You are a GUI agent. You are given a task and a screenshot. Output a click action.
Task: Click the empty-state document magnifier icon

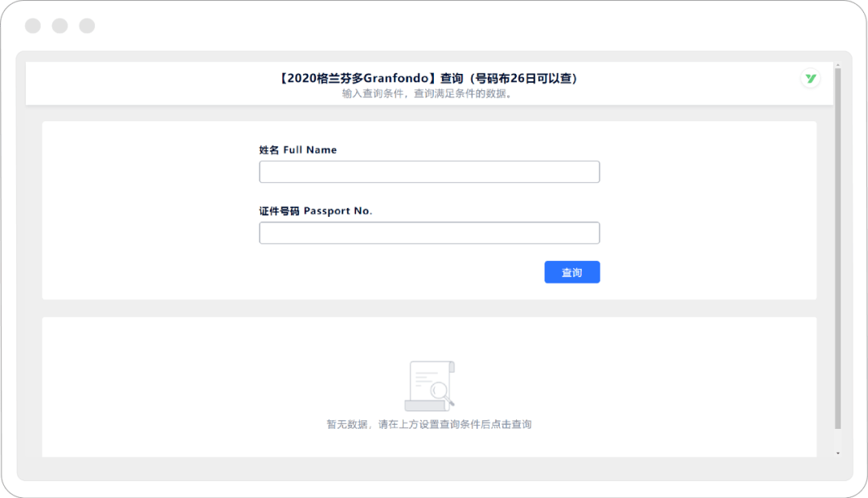[429, 386]
